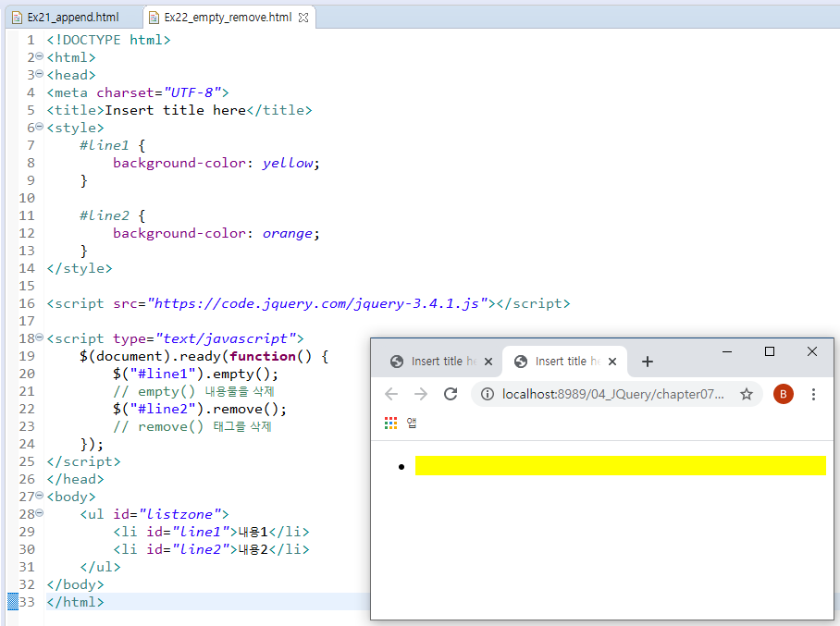The width and height of the screenshot is (840, 626).
Task: Click 'Insert title here' text on line 5
Action: (x=175, y=110)
